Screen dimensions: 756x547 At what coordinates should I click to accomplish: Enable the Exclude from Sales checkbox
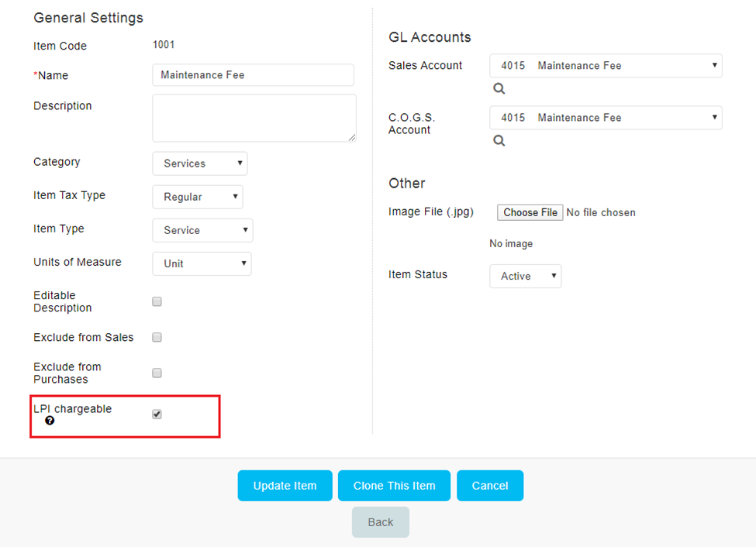click(x=157, y=337)
